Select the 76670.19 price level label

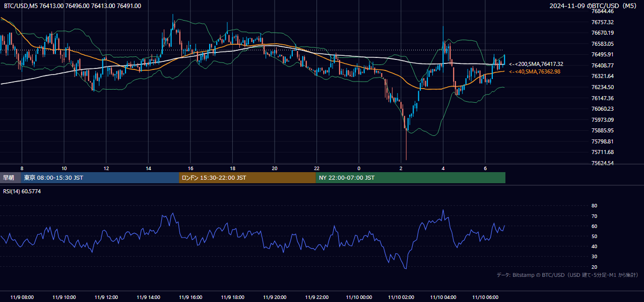(x=602, y=33)
